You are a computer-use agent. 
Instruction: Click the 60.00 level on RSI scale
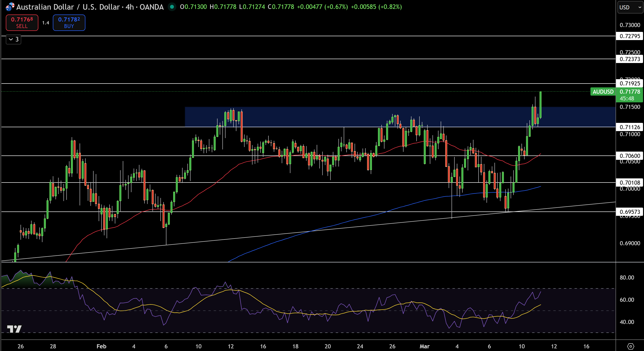pos(627,300)
